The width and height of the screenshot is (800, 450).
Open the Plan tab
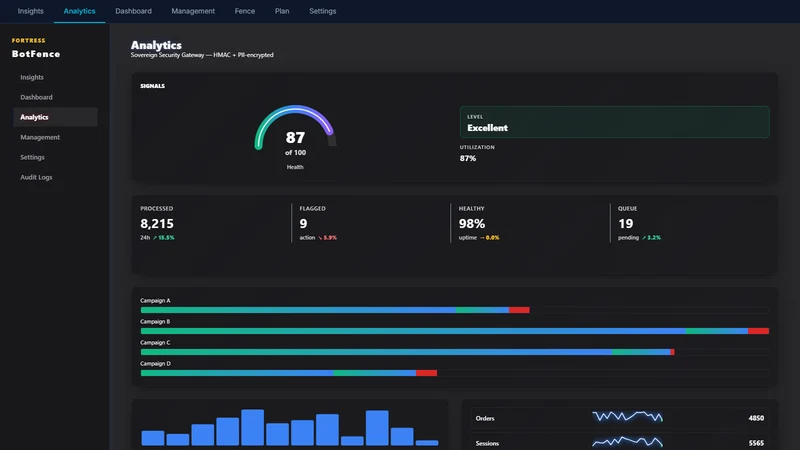coord(282,11)
